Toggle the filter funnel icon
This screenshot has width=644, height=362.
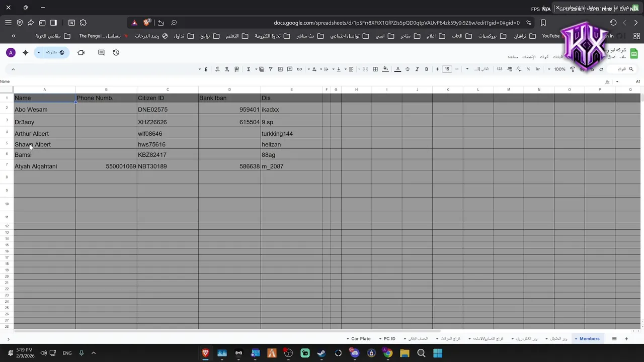pyautogui.click(x=271, y=69)
